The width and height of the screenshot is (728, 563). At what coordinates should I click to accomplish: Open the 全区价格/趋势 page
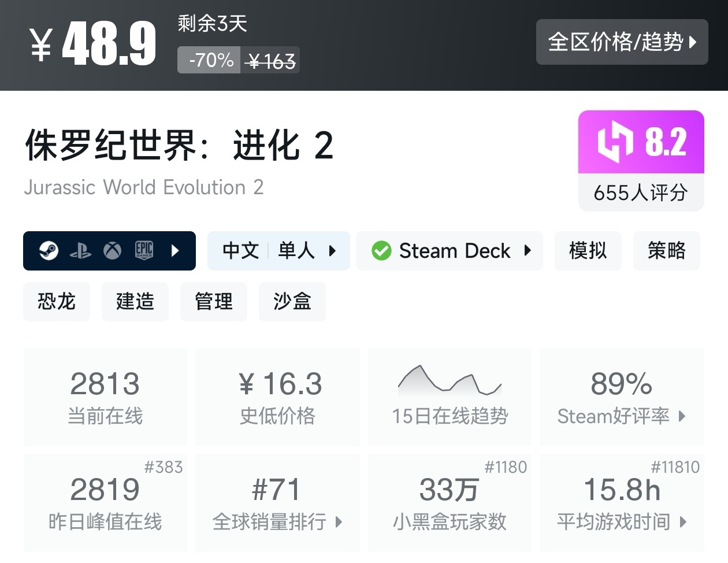click(622, 42)
